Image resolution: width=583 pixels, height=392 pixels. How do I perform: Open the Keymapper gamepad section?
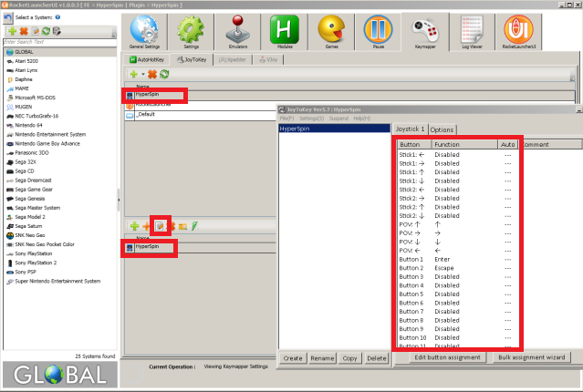point(425,32)
